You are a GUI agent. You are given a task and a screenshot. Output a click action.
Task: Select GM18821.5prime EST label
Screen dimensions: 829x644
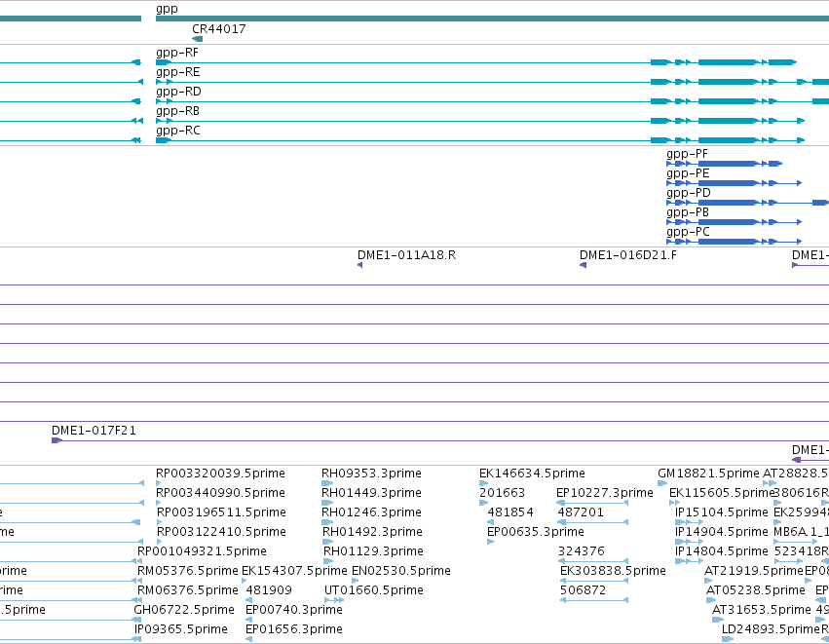click(x=708, y=474)
